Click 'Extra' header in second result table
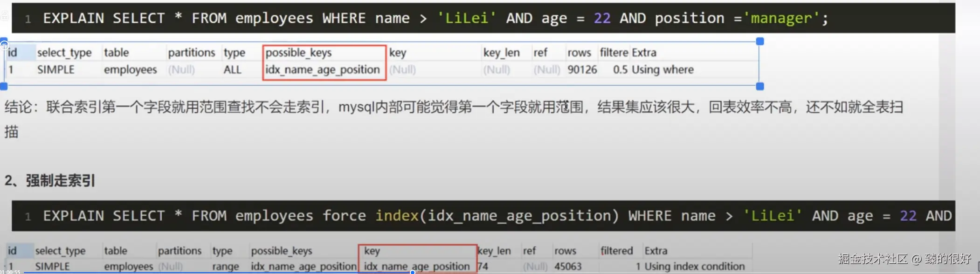This screenshot has height=274, width=980. (656, 251)
